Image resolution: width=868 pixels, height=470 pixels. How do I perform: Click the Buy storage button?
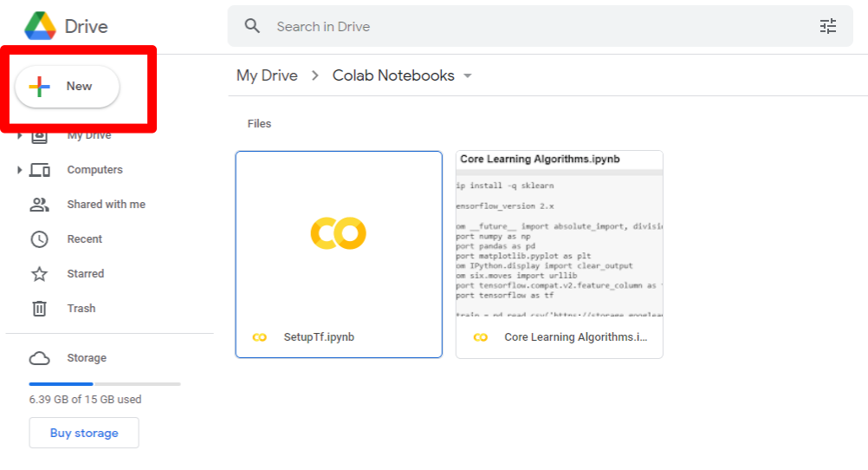pos(84,433)
